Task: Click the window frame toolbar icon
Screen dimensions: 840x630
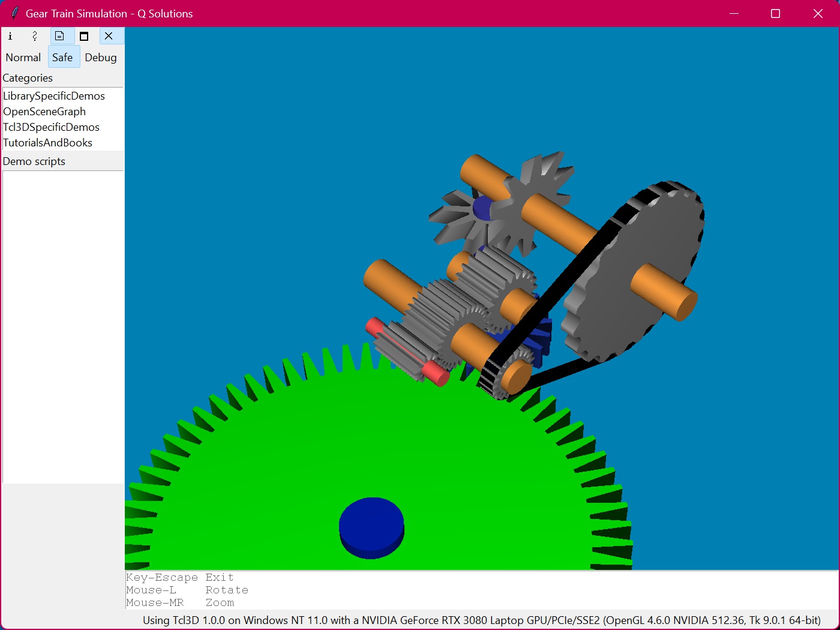Action: point(84,36)
